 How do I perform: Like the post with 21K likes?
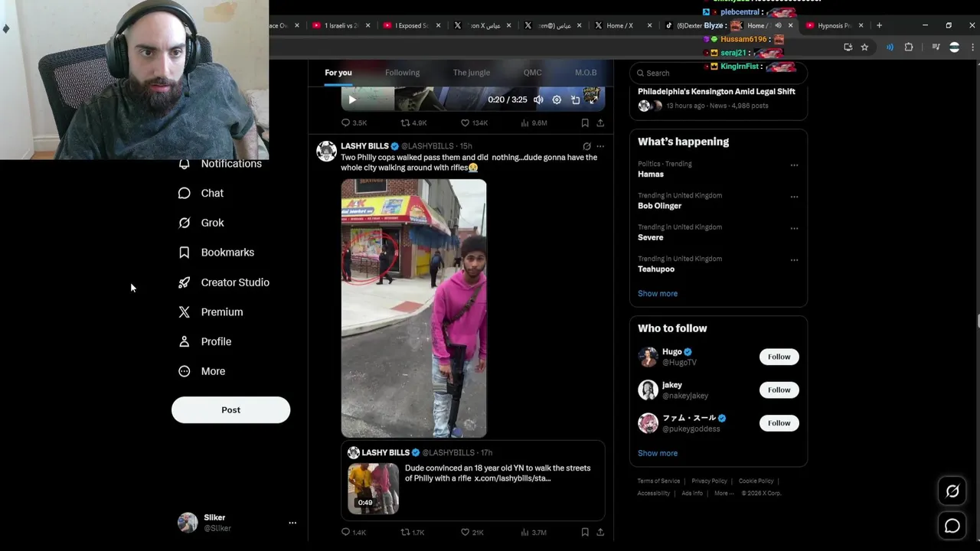(472, 532)
